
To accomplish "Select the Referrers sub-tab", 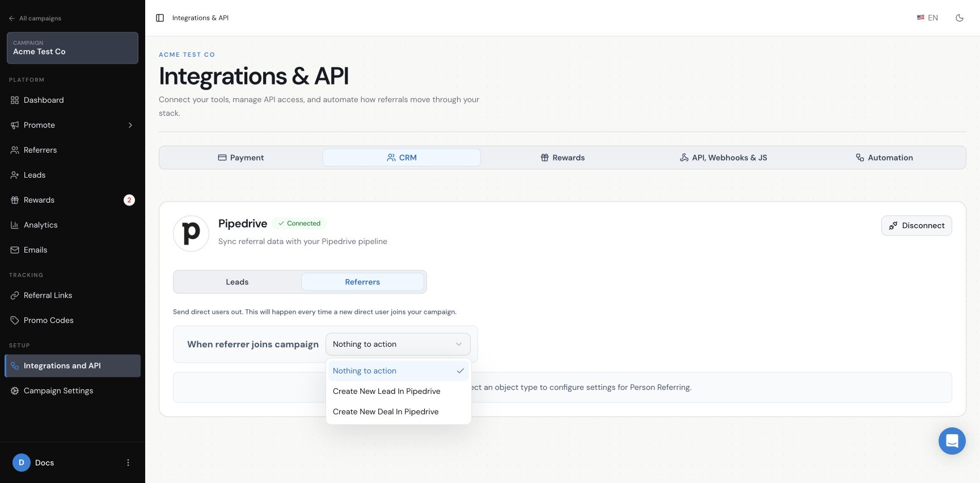I will 362,282.
